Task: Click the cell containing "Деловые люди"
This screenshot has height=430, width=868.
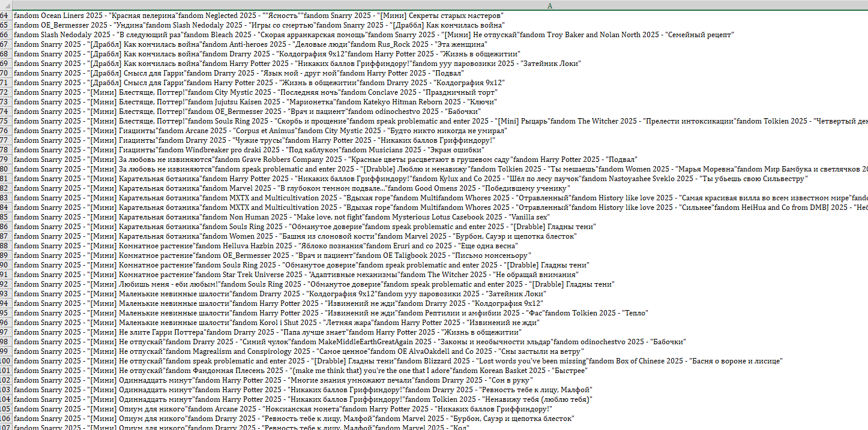Action: pyautogui.click(x=439, y=44)
